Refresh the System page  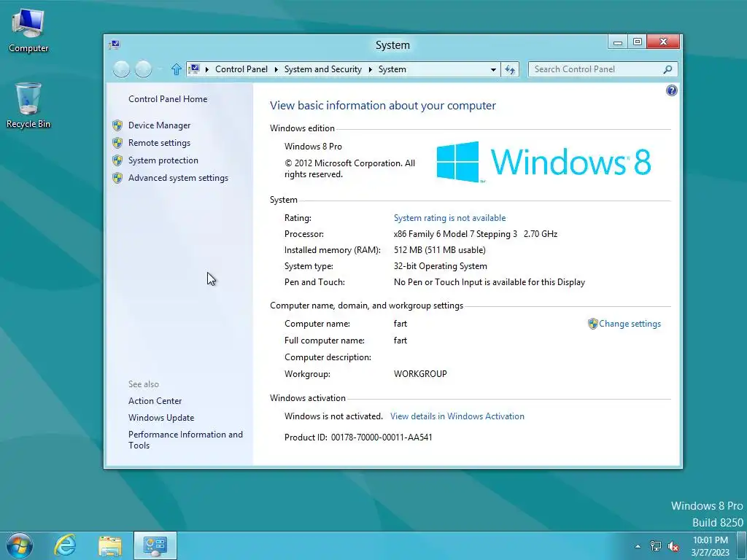pyautogui.click(x=510, y=69)
